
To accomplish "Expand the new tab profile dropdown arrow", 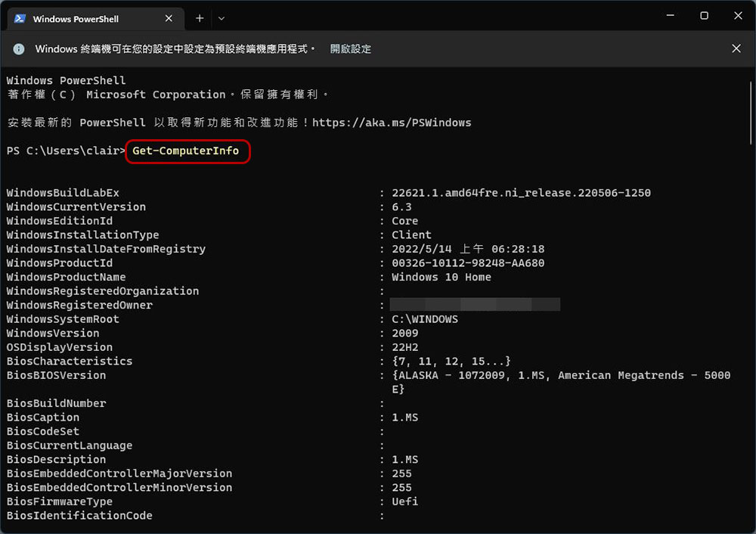I will 222,18.
